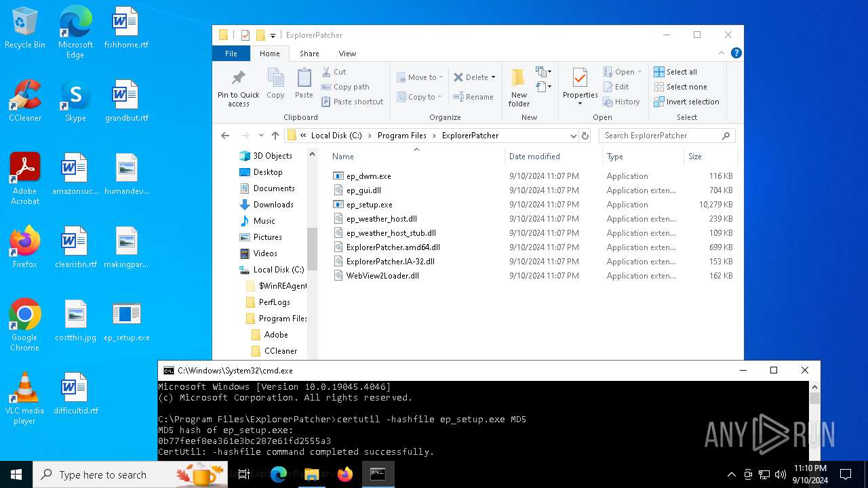
Task: Collapse the ribbon with chevron
Action: 722,53
